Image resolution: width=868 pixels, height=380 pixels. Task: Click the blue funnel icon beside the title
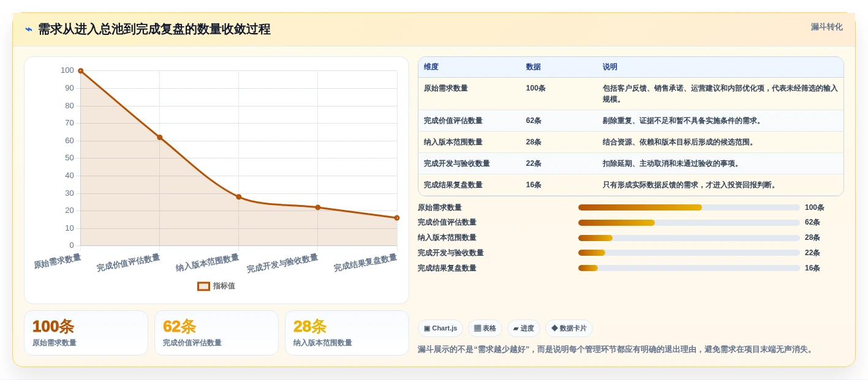click(29, 29)
